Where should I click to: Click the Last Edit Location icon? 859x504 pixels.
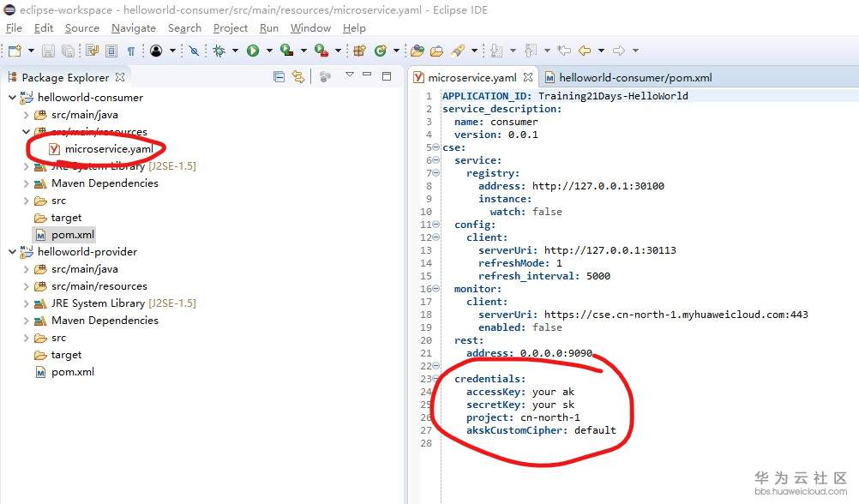click(x=564, y=51)
